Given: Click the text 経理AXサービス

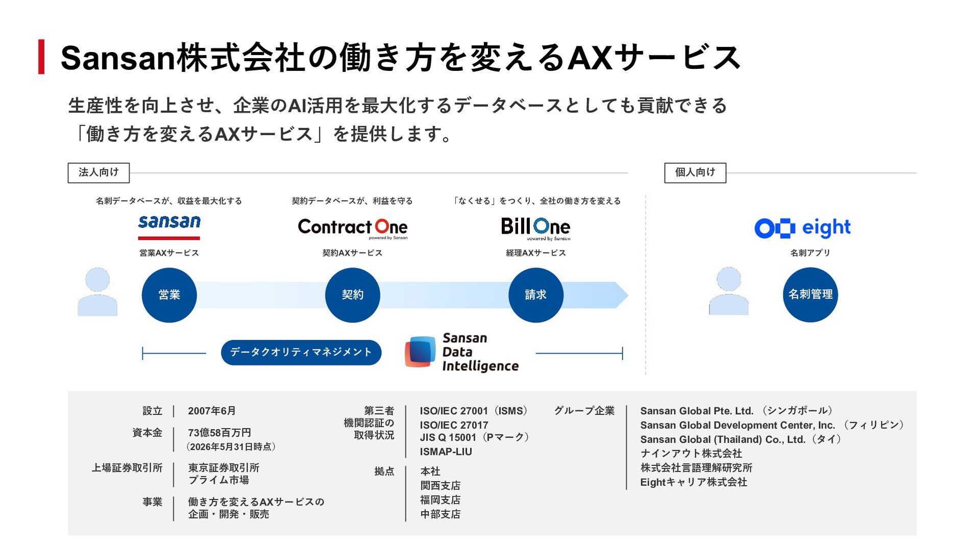Looking at the screenshot, I should [x=535, y=253].
